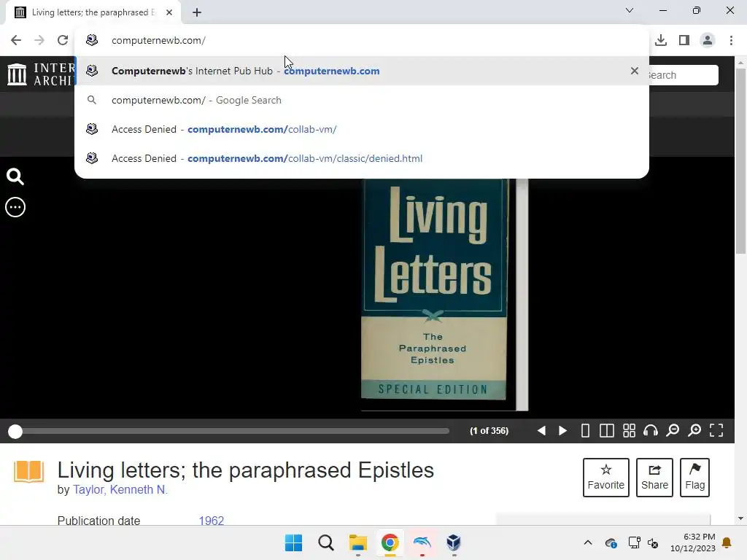Reload the current page
Screen dimensions: 747x560
click(63, 41)
